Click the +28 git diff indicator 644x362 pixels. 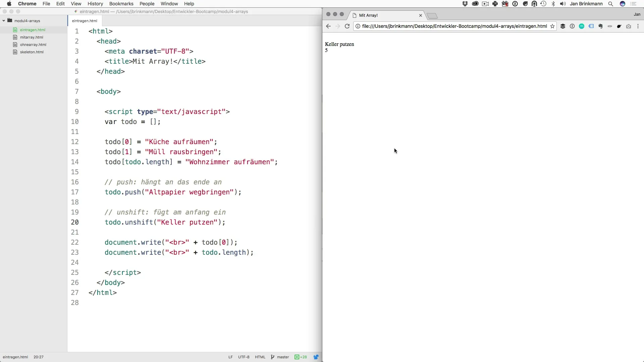[x=301, y=357]
